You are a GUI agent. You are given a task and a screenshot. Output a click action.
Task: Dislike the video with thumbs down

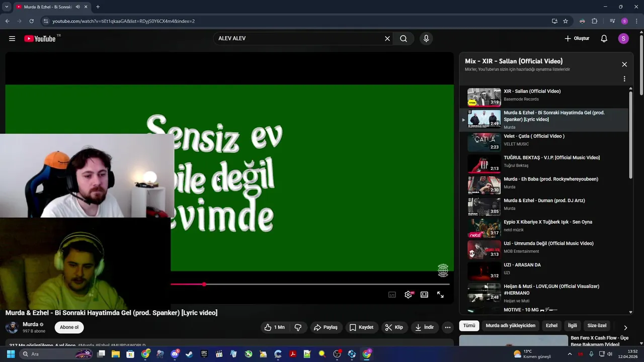coord(298,327)
